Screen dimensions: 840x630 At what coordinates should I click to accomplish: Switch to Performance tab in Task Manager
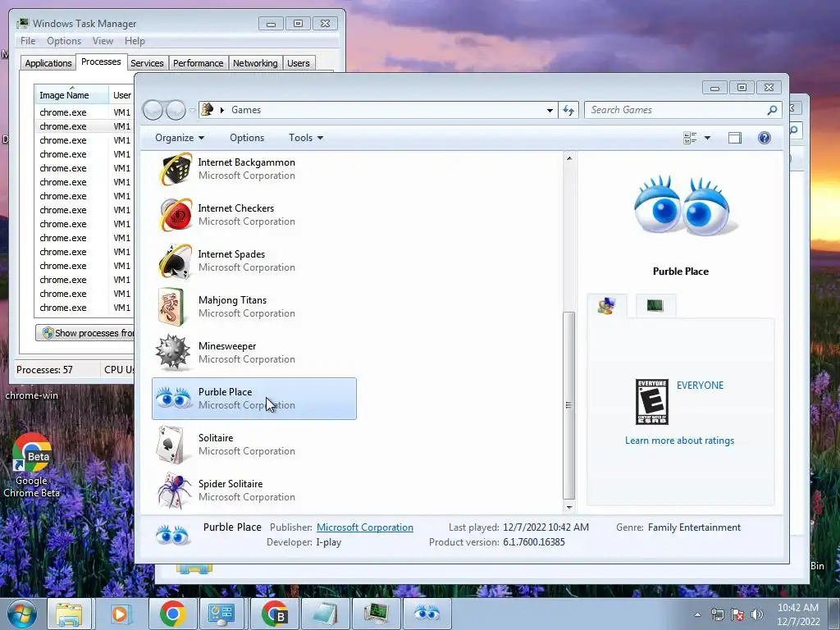tap(198, 63)
